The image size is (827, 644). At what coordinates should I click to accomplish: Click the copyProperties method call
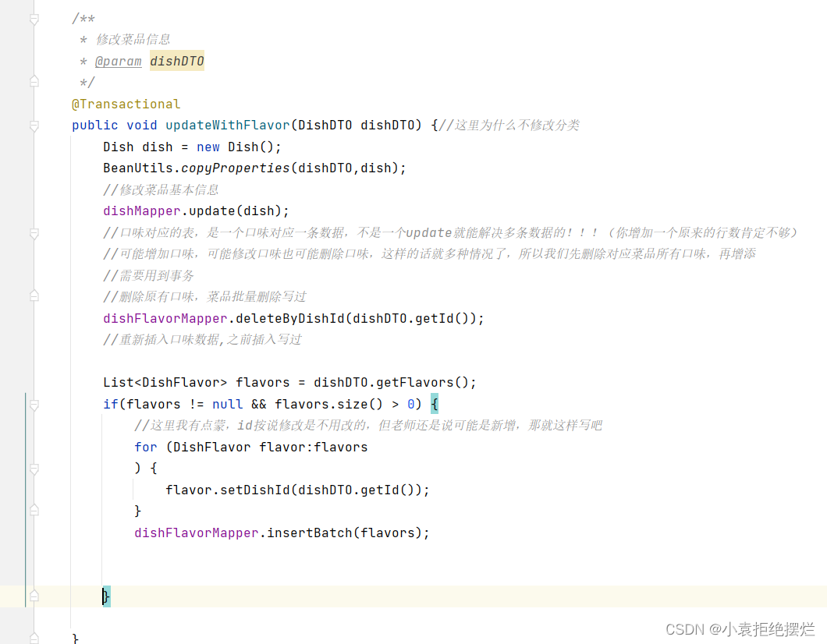click(236, 168)
